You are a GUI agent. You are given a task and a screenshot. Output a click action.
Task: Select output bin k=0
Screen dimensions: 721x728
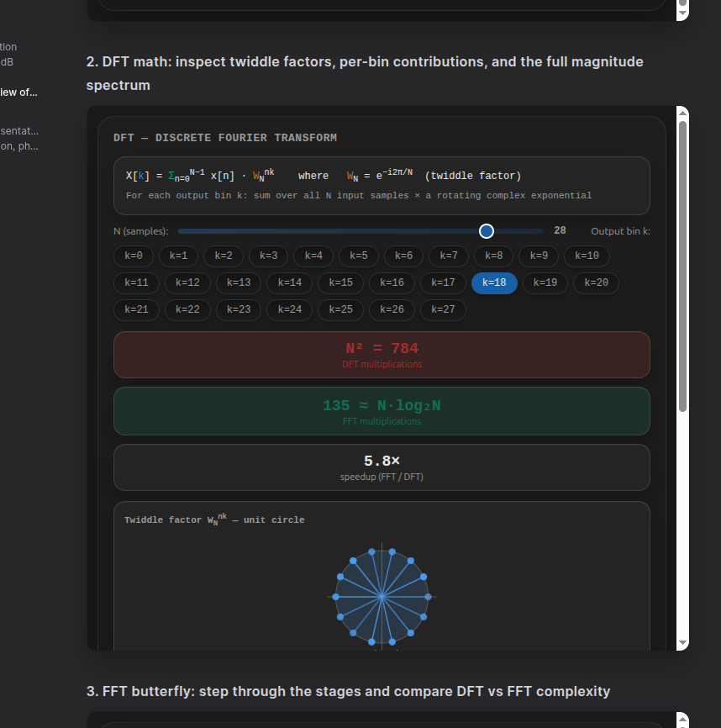coord(134,256)
